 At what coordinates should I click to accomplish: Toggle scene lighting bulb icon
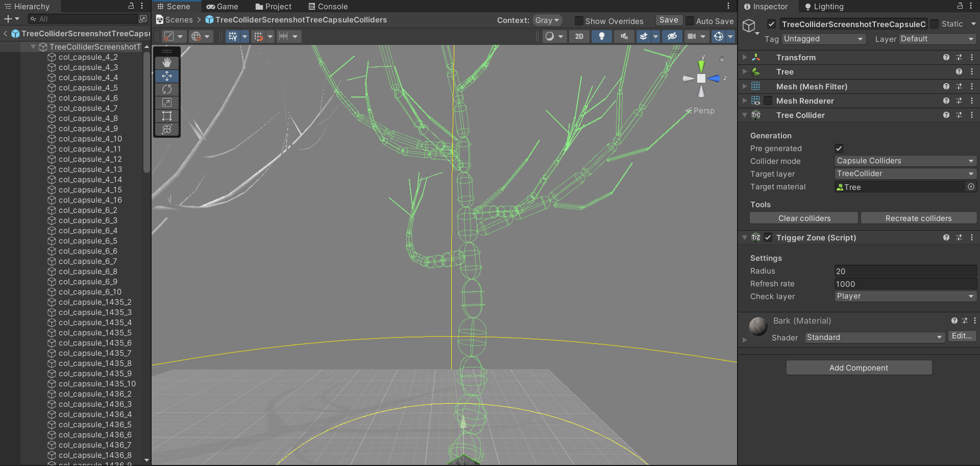(x=602, y=36)
